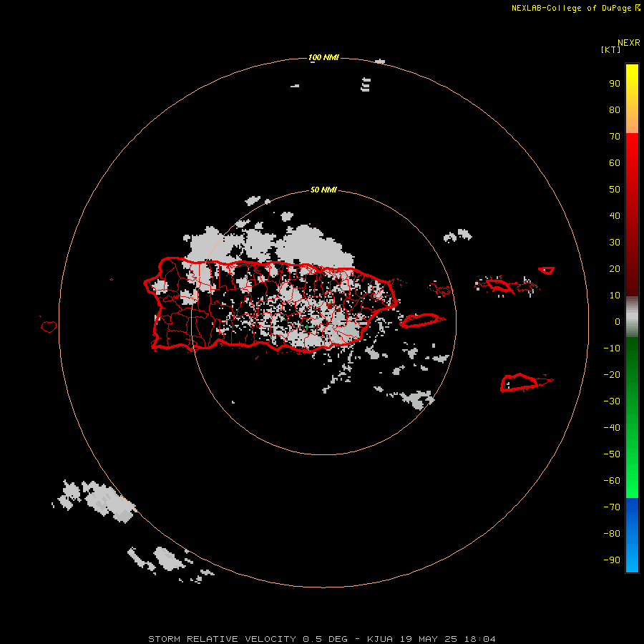Select the 0 value on the velocity scale
Screen dimensions: 644x644
pyautogui.click(x=618, y=322)
